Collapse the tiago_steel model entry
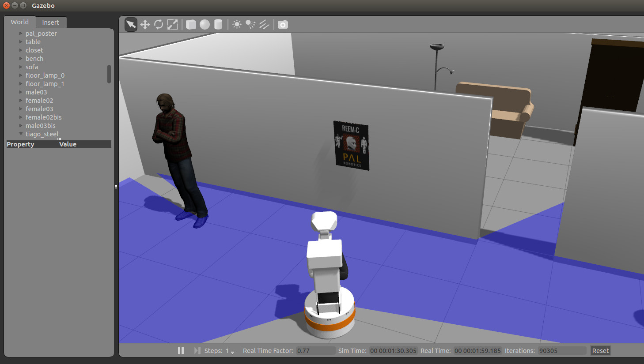Screen dimensions: 644x364 [21, 134]
